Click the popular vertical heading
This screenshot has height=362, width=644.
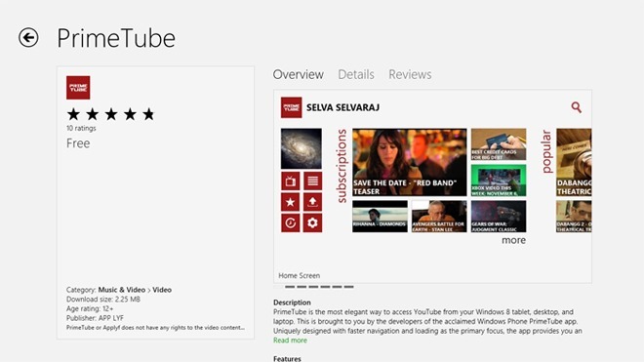click(546, 151)
